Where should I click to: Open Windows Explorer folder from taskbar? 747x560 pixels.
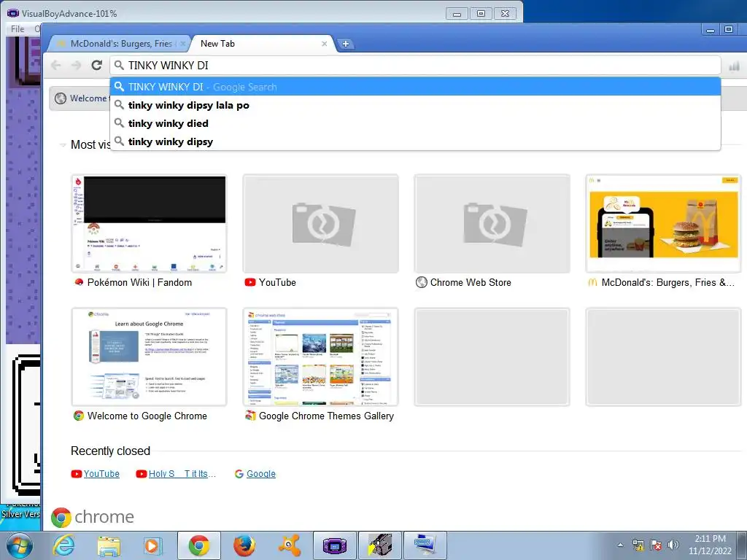click(109, 545)
